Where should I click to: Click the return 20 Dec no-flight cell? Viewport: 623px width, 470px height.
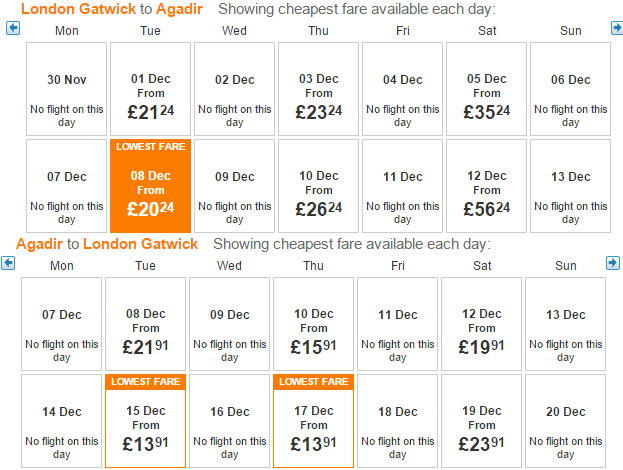[565, 421]
